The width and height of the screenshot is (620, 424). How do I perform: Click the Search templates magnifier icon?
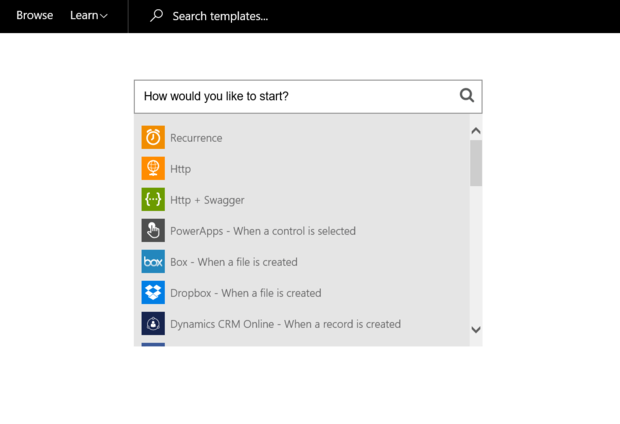pyautogui.click(x=156, y=16)
